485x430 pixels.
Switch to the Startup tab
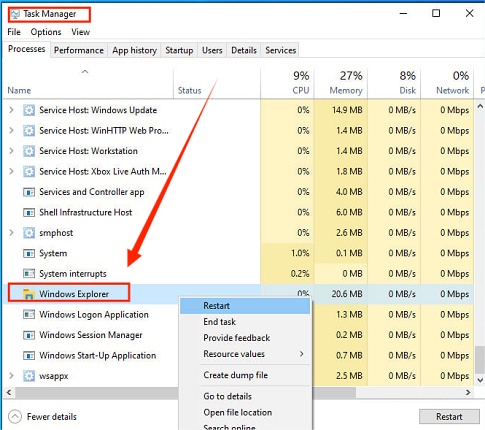pyautogui.click(x=179, y=50)
